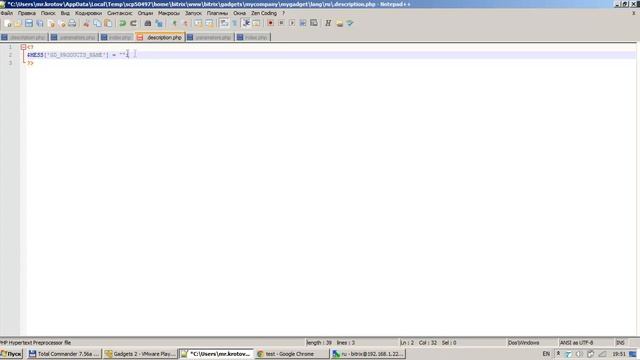The width and height of the screenshot is (640, 360).
Task: Open the Запуск menu
Action: (x=193, y=13)
